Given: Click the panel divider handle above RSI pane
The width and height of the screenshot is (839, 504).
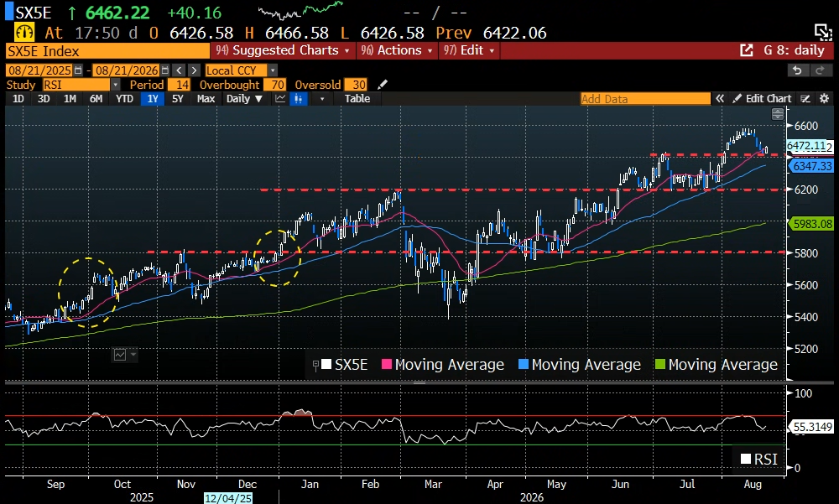Looking at the screenshot, I should (419, 382).
